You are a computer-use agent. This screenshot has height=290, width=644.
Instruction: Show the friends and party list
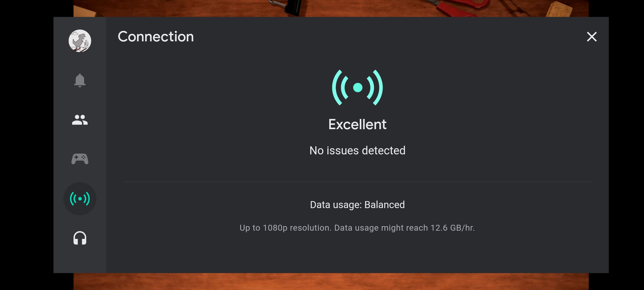[80, 120]
